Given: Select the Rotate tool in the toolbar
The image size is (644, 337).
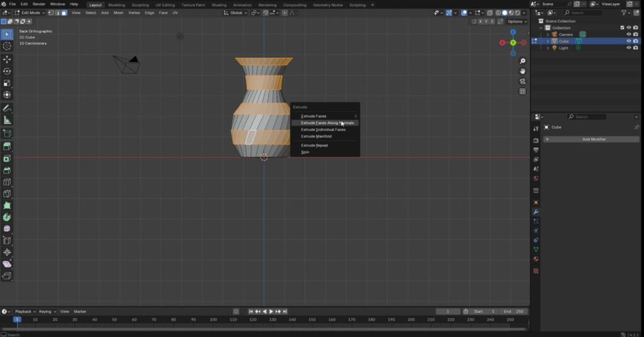Looking at the screenshot, I should [7, 71].
